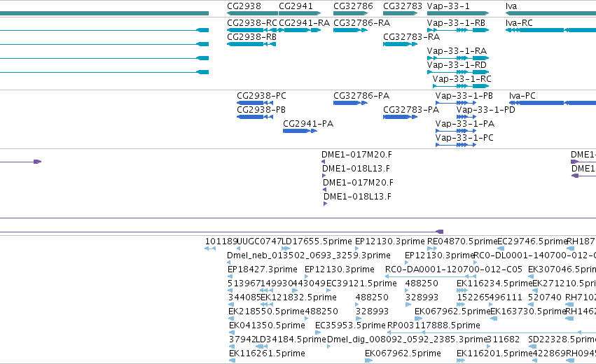Select EST LD17655.5prime
The width and height of the screenshot is (596, 364).
317,241
